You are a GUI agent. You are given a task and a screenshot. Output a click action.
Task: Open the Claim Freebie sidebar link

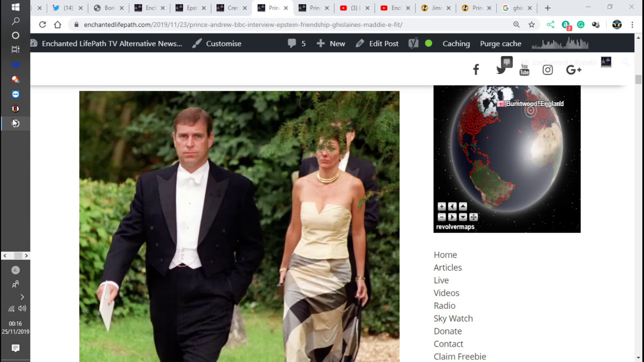pos(460,357)
